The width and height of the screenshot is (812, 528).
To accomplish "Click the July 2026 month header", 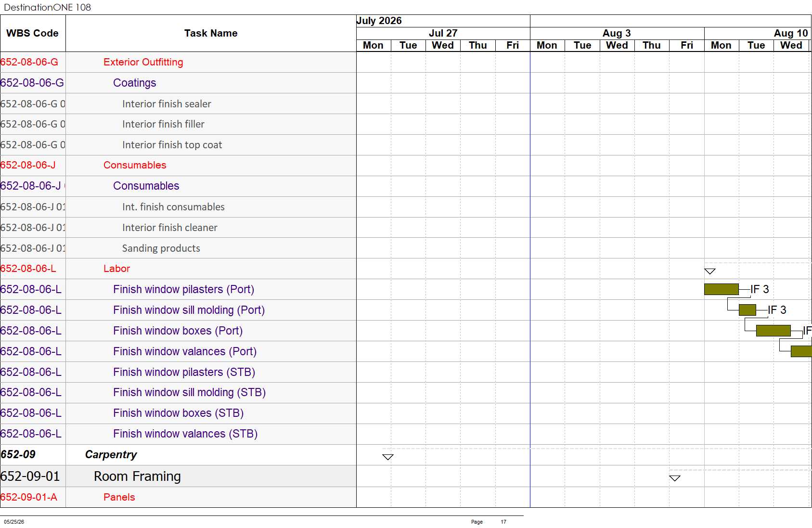I will pyautogui.click(x=379, y=21).
